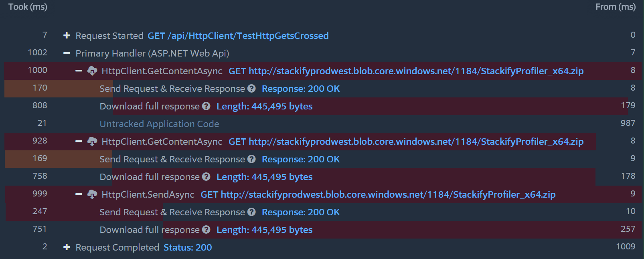Click the help icon on the last Download full response row
Image resolution: width=644 pixels, height=259 pixels.
pyautogui.click(x=206, y=230)
